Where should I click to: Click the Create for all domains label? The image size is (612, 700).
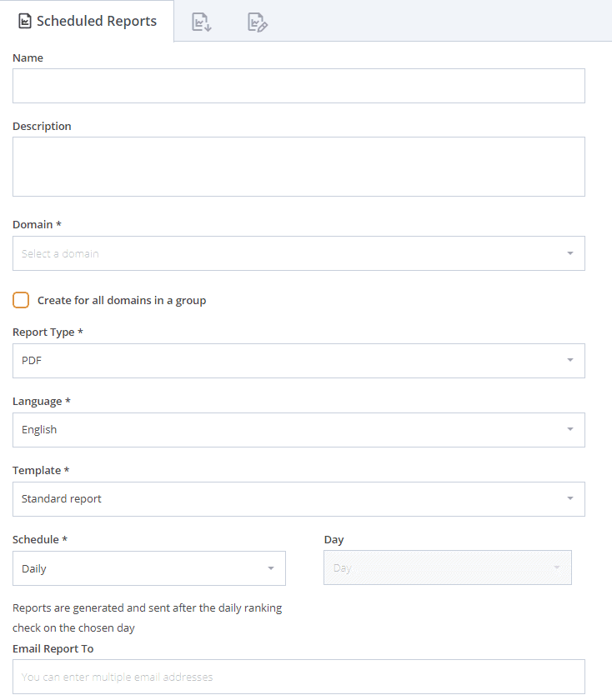122,301
